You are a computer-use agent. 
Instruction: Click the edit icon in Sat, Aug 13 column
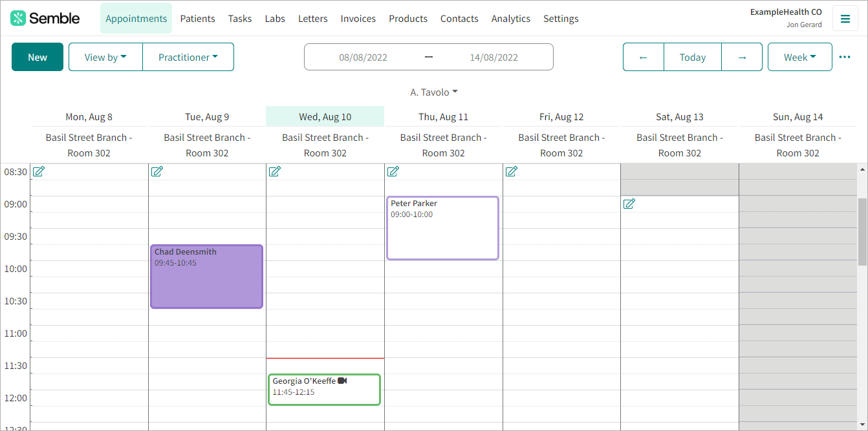click(629, 204)
